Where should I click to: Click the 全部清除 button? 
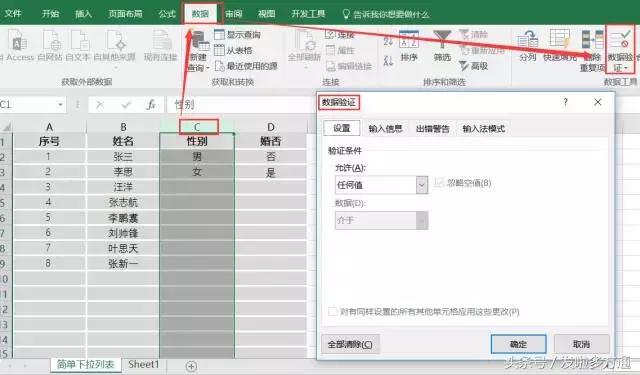point(350,344)
